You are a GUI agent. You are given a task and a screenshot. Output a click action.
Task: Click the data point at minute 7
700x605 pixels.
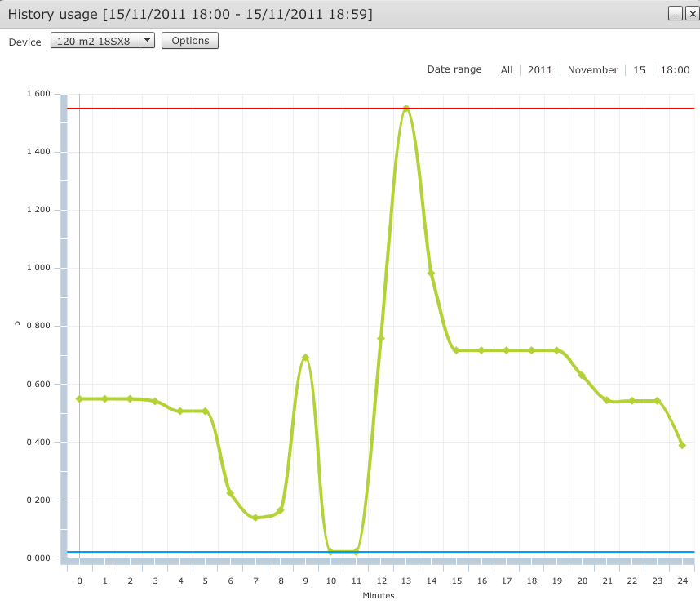pos(255,518)
